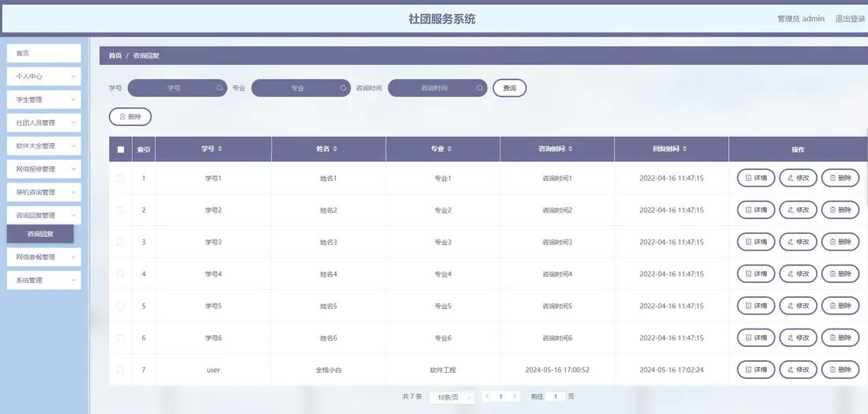Screen dimensions: 868x414
Task: Select 咨询回复 submenu item in sidebar
Action: [x=40, y=234]
